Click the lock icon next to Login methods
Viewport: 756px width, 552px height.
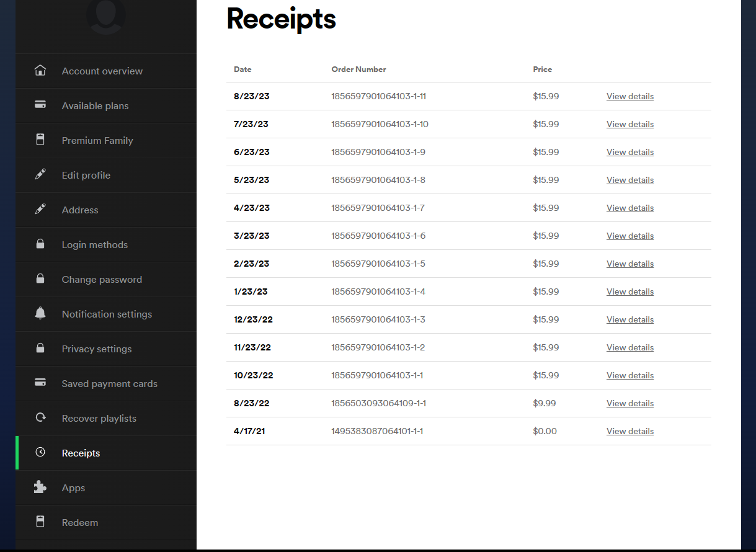click(40, 244)
